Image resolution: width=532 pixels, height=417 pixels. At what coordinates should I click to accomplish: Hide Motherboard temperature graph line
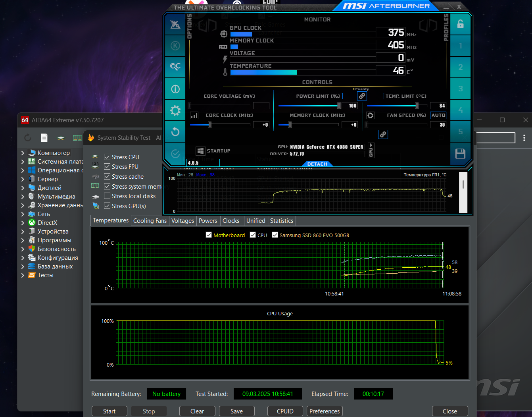209,235
